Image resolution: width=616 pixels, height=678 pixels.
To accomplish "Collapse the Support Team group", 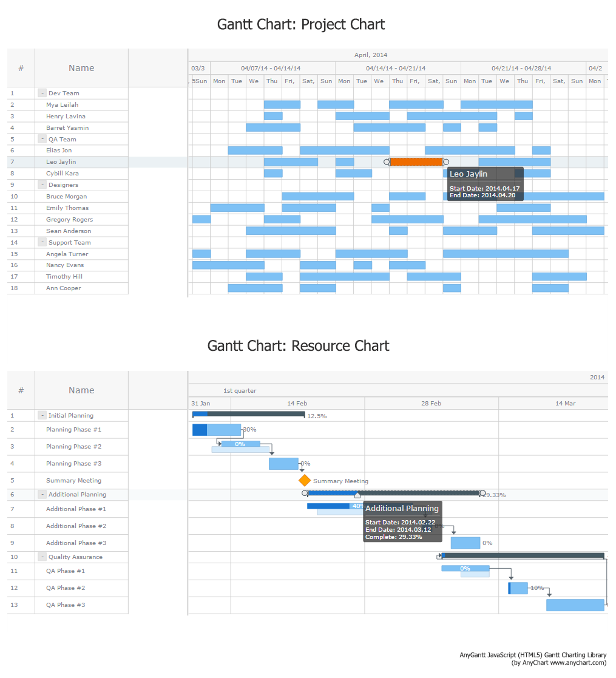I will 42,242.
